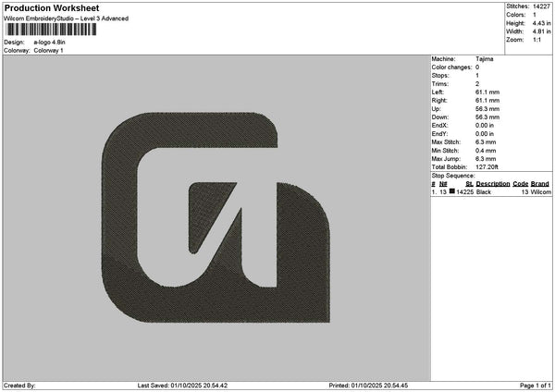
Task: Click the Height value 4.43 in
Action: (x=541, y=23)
